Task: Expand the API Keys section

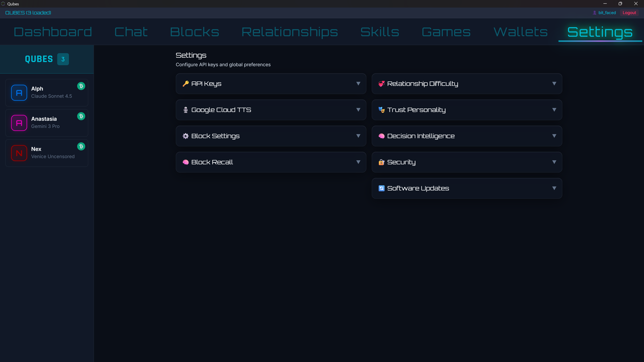Action: click(x=358, y=84)
